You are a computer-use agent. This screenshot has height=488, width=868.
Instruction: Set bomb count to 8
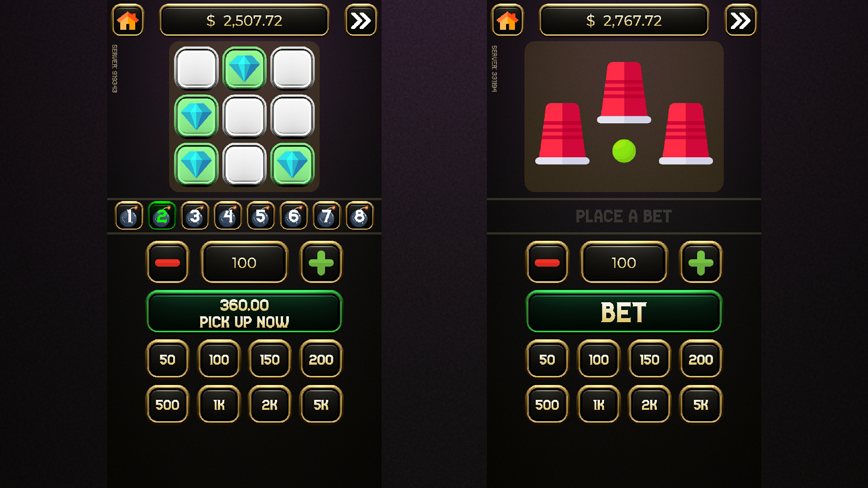click(x=360, y=216)
